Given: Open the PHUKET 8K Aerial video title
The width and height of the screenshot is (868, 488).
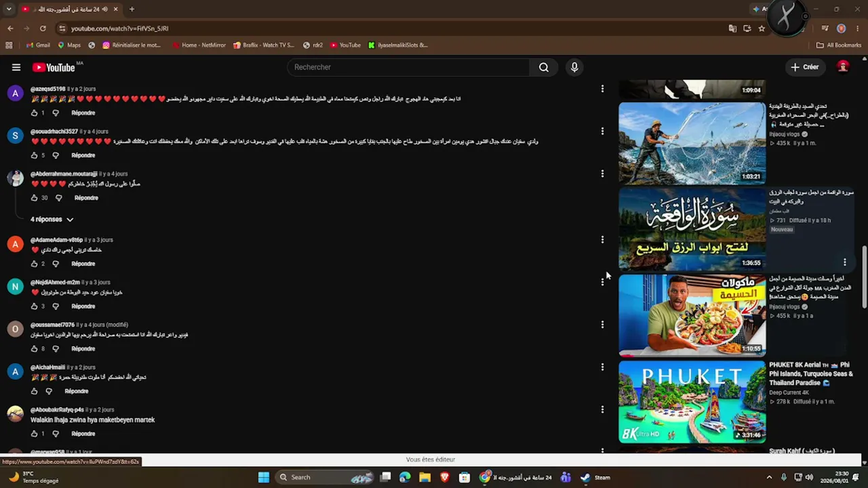Looking at the screenshot, I should coord(810,374).
